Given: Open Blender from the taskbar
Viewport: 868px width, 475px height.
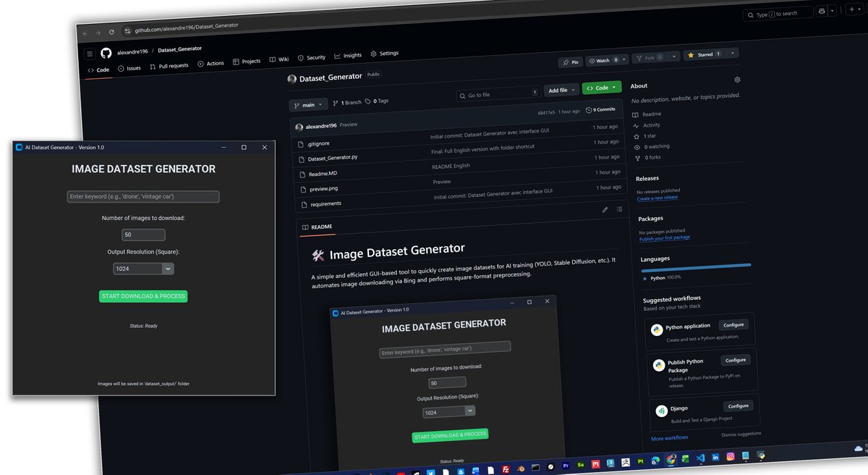Looking at the screenshot, I should [x=521, y=468].
